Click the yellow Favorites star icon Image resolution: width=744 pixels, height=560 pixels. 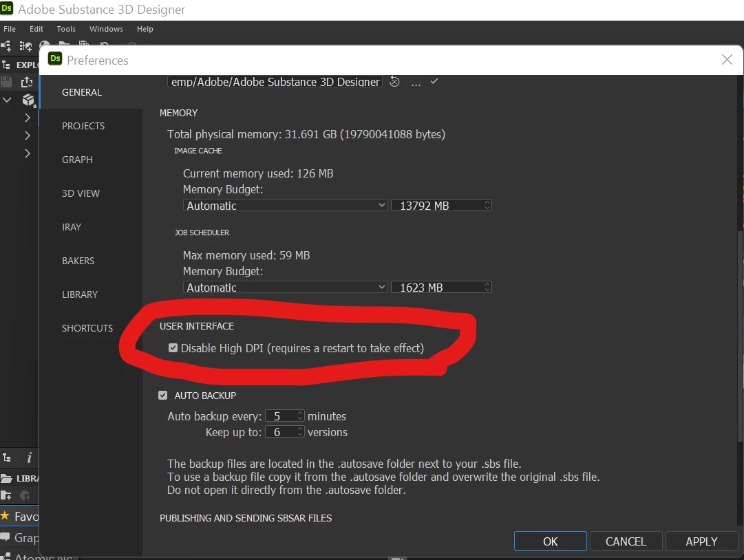(x=5, y=515)
